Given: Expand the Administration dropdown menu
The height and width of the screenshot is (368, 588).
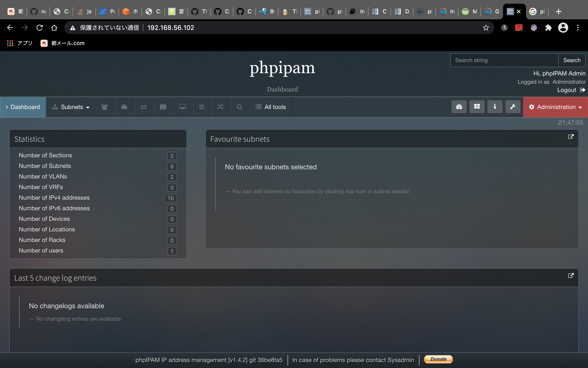Looking at the screenshot, I should (x=555, y=107).
